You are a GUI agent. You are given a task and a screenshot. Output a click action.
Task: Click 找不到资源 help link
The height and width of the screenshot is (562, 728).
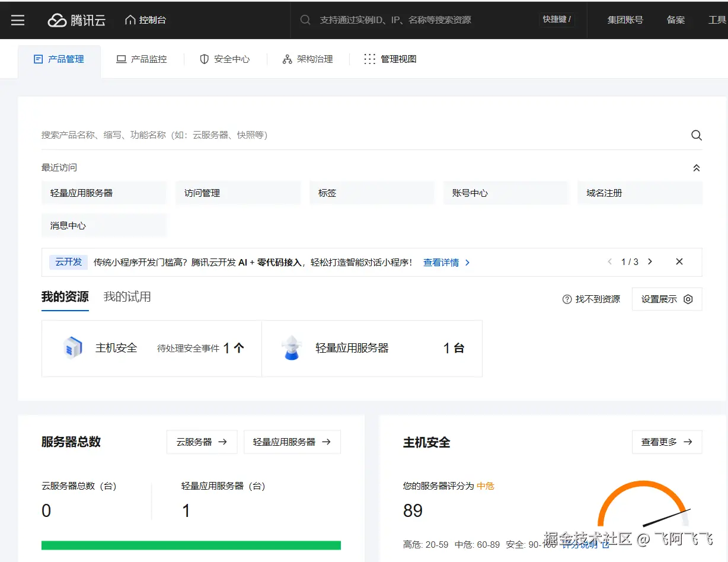click(591, 299)
